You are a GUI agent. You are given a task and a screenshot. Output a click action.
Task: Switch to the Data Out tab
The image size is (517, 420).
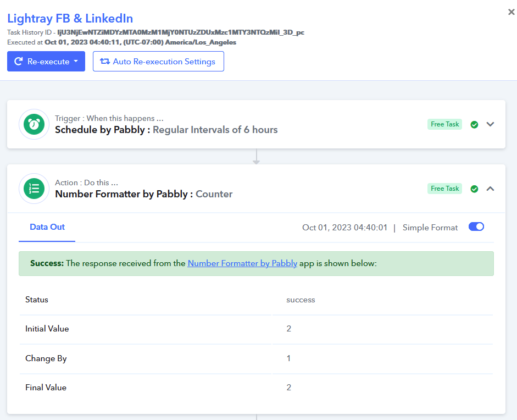(x=47, y=227)
